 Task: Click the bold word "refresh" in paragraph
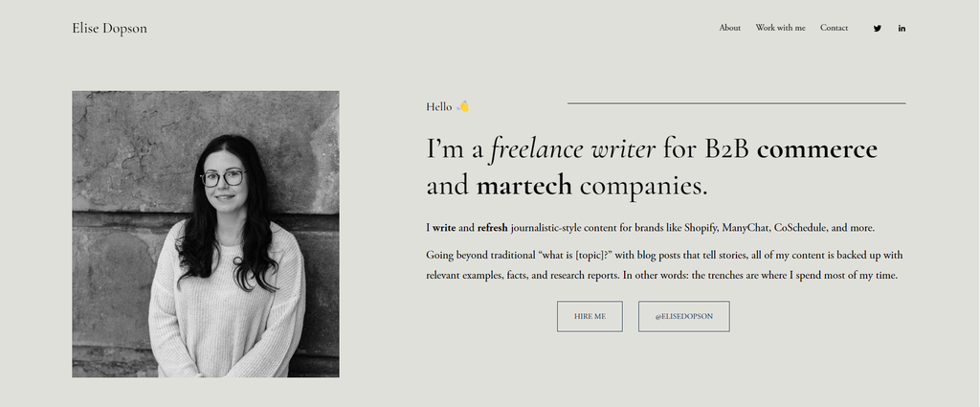(492, 229)
